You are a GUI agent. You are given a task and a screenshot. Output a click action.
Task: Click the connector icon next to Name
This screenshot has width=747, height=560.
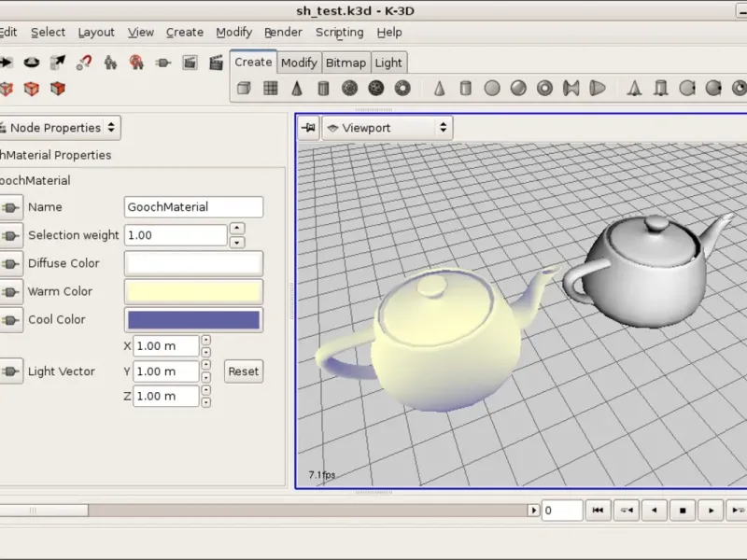point(10,207)
